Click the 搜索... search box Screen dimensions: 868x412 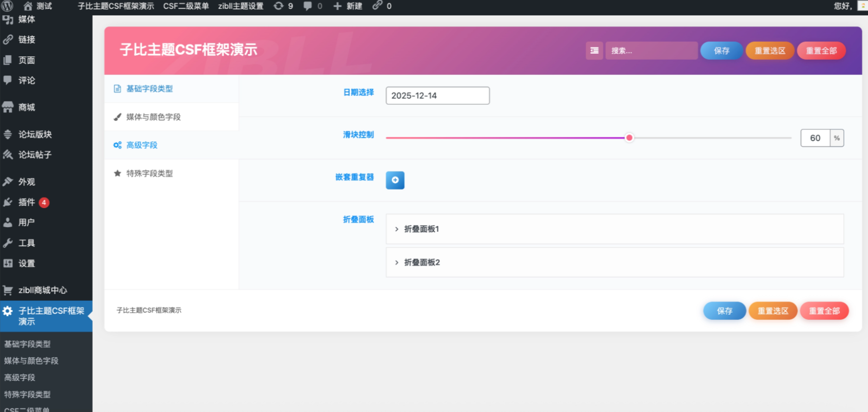[652, 50]
